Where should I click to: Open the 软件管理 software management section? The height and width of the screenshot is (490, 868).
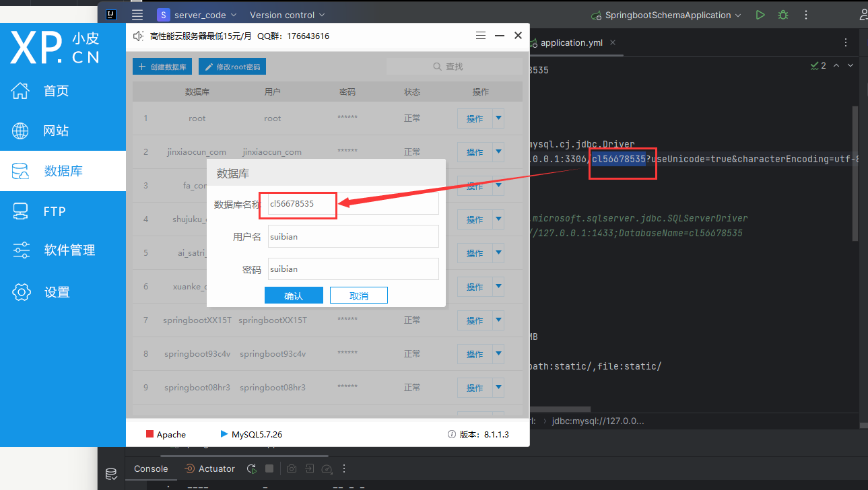(63, 250)
